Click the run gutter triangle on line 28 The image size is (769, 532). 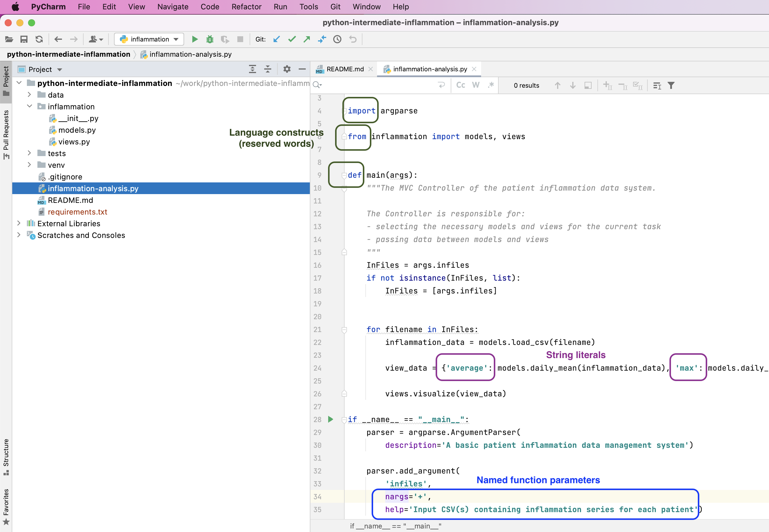[x=330, y=419]
